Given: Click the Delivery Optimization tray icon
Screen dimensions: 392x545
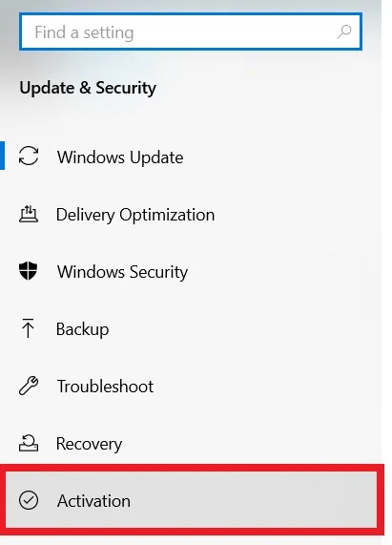Looking at the screenshot, I should pos(29,214).
